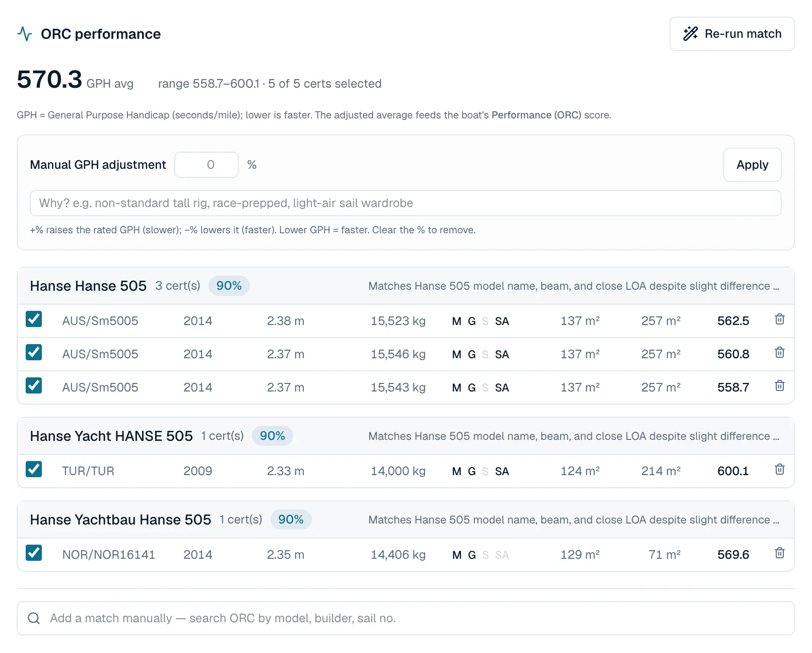The height and width of the screenshot is (653, 812).
Task: Focus the Manual GPH adjustment percent field
Action: (207, 165)
